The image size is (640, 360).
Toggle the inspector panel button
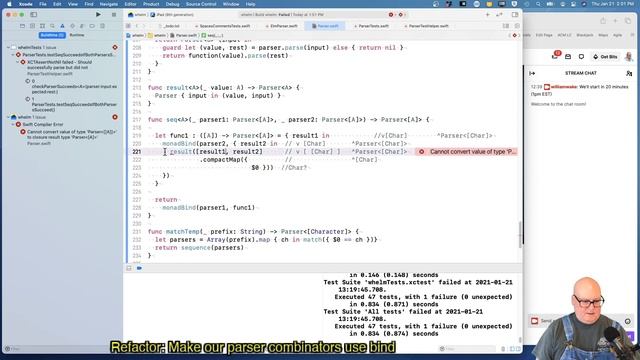tap(515, 15)
